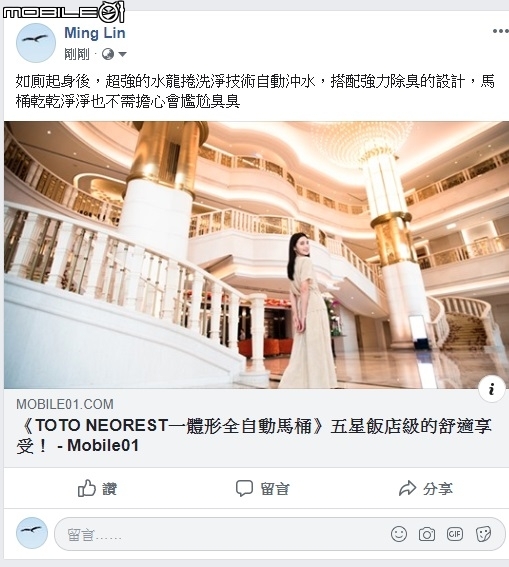Click the 分享 share arrow icon
This screenshot has height=567, width=509.
407,488
